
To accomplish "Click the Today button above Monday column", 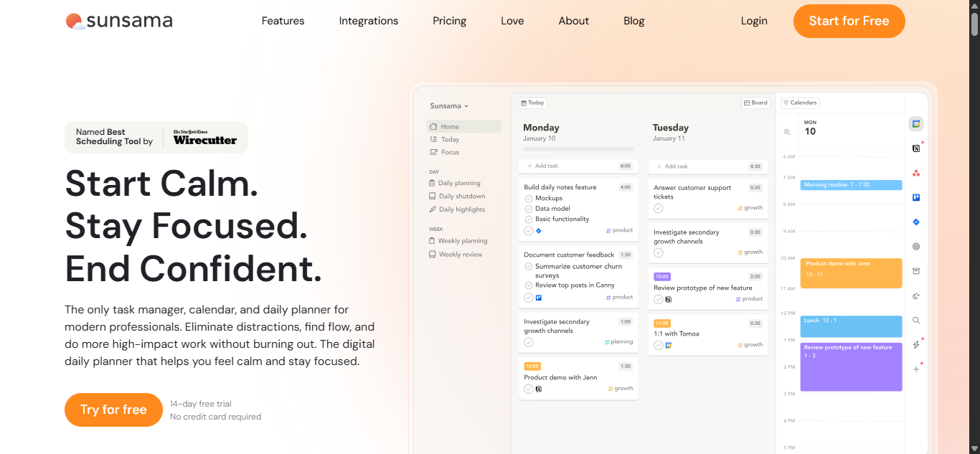I will coord(532,103).
